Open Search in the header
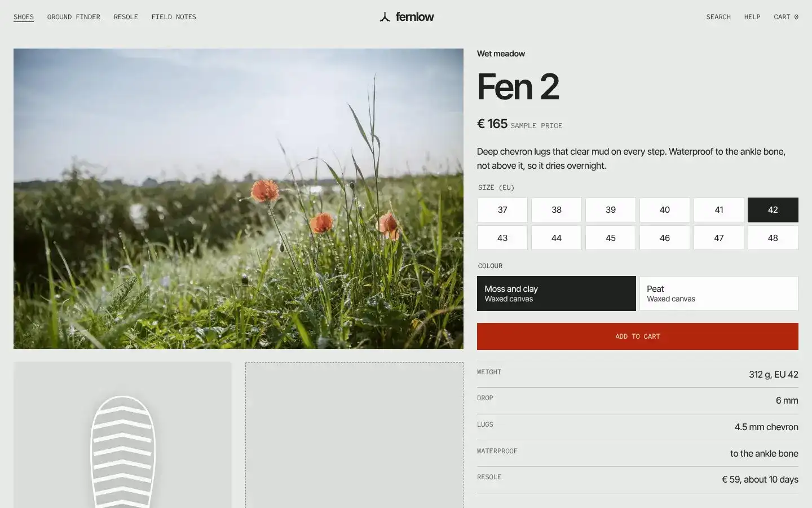This screenshot has height=508, width=812. pos(718,17)
